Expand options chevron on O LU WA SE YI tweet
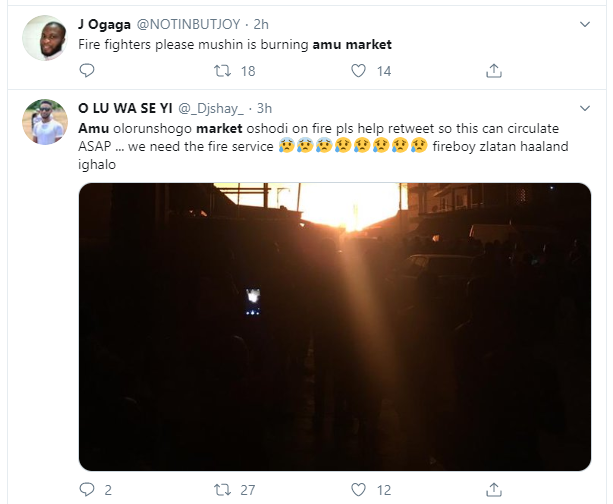Image resolution: width=613 pixels, height=504 pixels. tap(585, 108)
